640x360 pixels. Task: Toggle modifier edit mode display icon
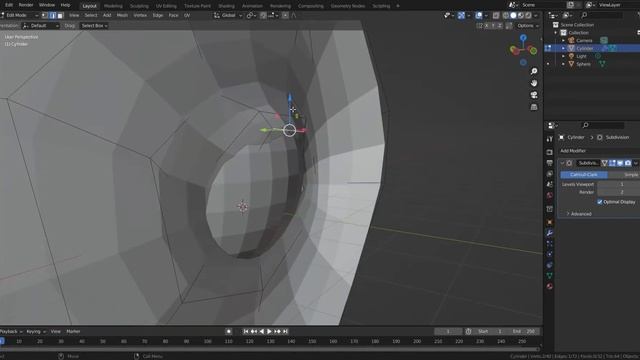[x=612, y=163]
